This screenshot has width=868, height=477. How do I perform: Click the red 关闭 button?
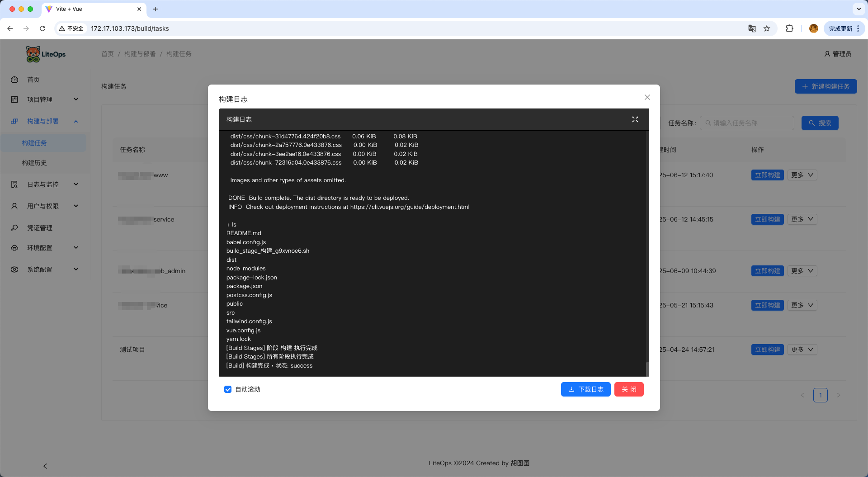pyautogui.click(x=628, y=389)
